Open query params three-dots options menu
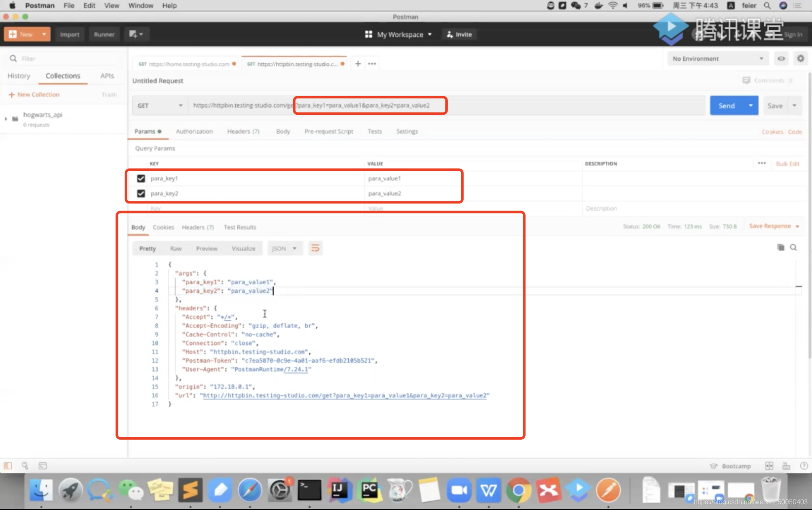812x510 pixels. click(x=762, y=163)
